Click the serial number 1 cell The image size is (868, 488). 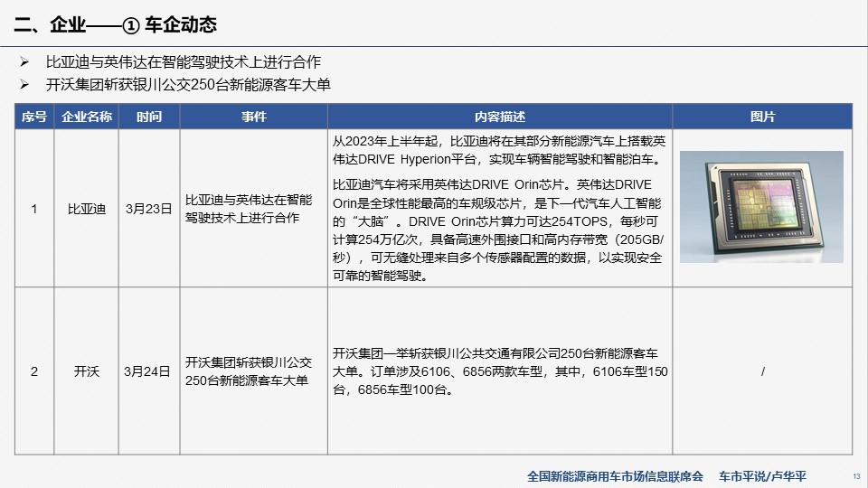[34, 209]
